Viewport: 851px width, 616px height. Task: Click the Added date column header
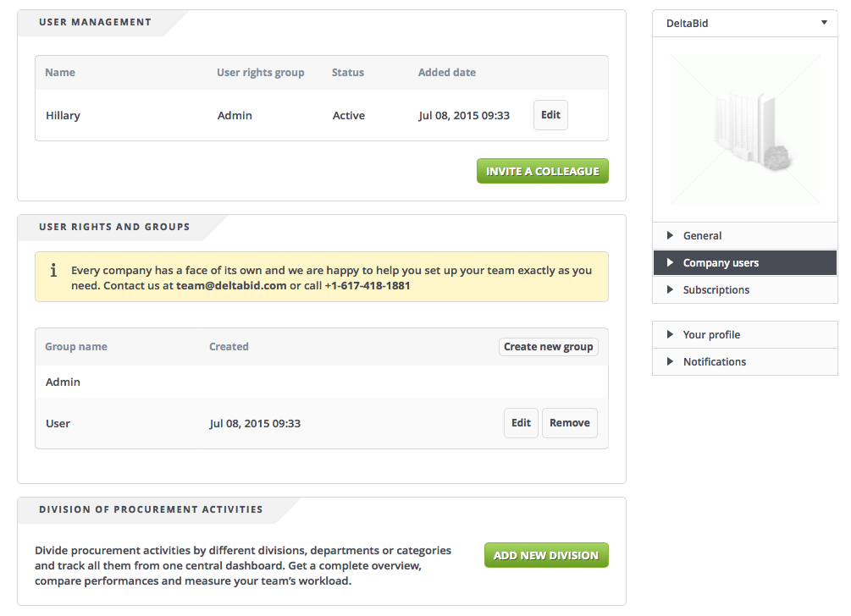click(447, 73)
